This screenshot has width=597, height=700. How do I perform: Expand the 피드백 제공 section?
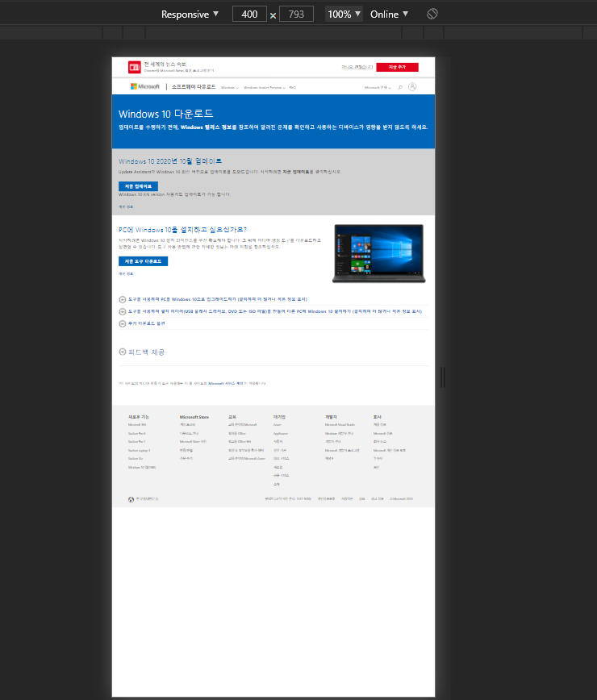(x=142, y=352)
